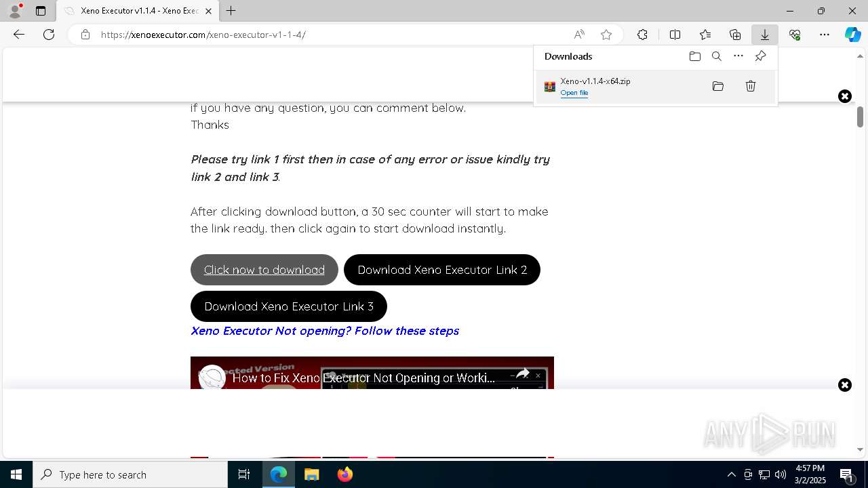868x488 pixels.
Task: Launch Firefox from taskbar
Action: pos(345,474)
